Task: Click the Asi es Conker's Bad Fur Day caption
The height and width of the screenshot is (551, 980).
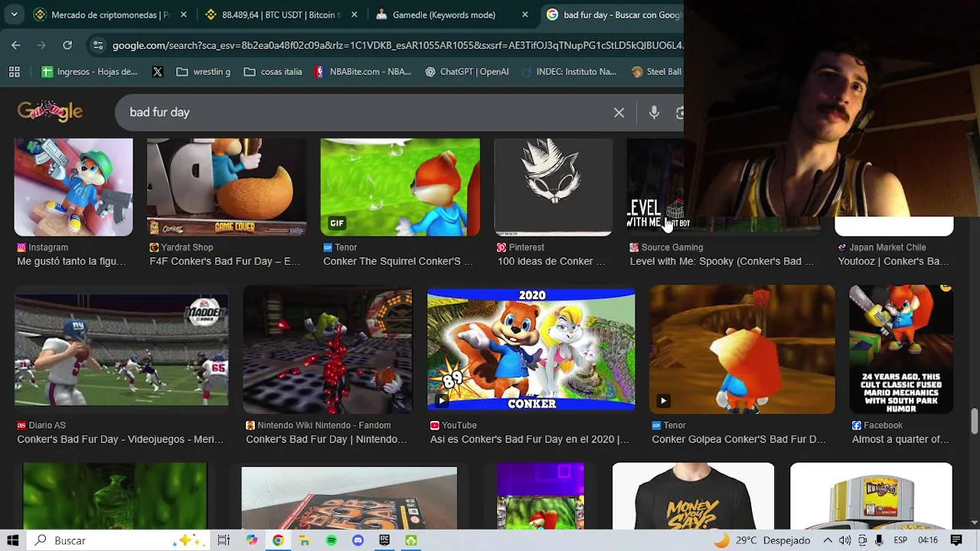Action: (x=530, y=439)
